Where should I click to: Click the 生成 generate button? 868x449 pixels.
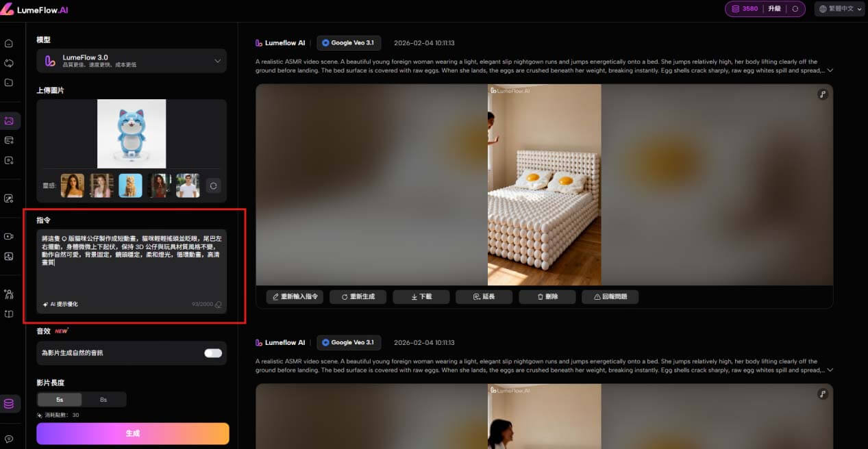click(x=133, y=433)
